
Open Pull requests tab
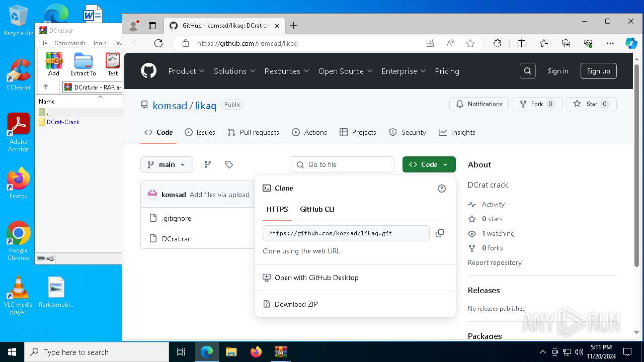[253, 132]
